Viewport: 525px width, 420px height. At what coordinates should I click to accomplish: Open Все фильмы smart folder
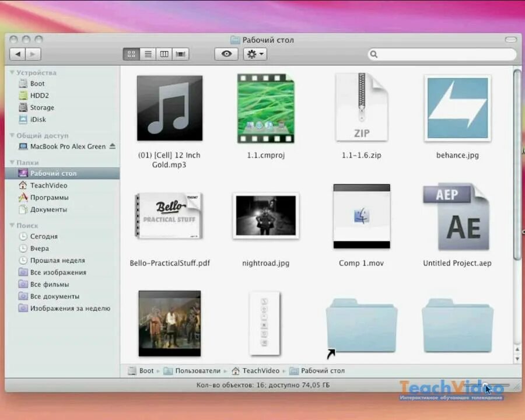[x=62, y=284]
